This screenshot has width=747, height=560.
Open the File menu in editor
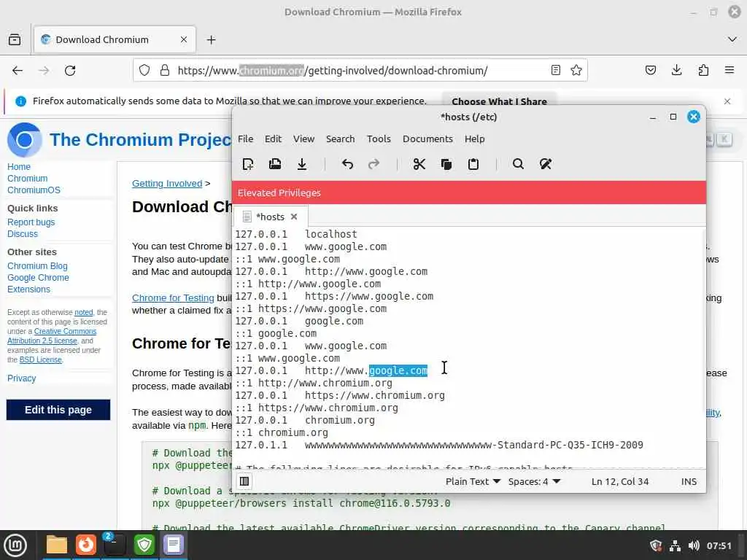pos(245,139)
